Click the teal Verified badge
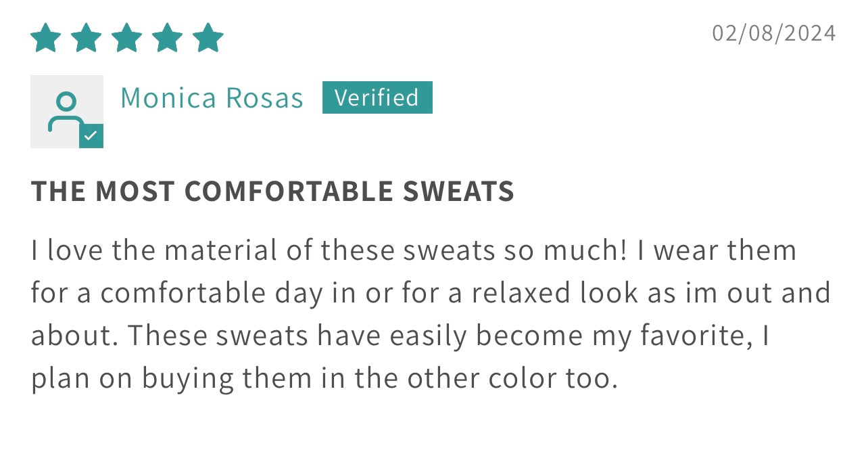Image resolution: width=868 pixels, height=450 pixels. [377, 98]
